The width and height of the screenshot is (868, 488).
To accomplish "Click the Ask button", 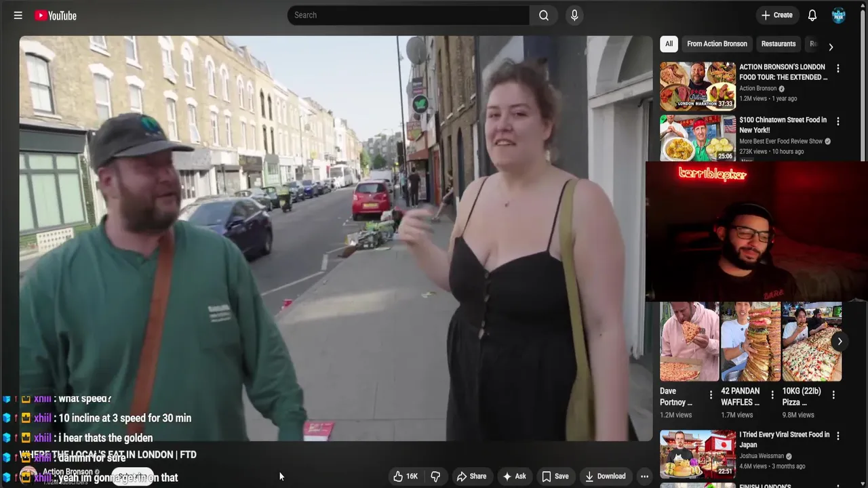I will (514, 476).
